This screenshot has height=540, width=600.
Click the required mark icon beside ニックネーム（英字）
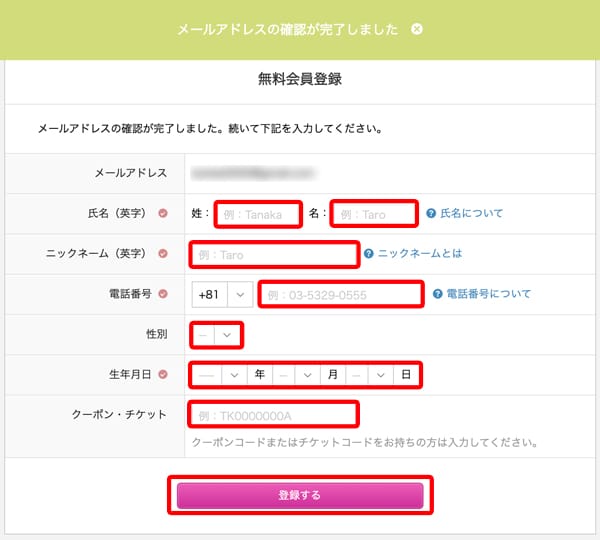[163, 254]
